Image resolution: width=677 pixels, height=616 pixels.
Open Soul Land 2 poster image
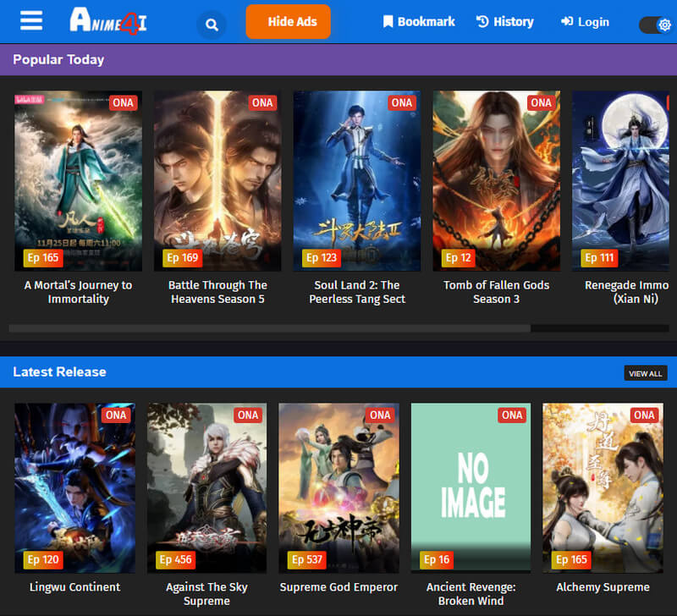[357, 181]
